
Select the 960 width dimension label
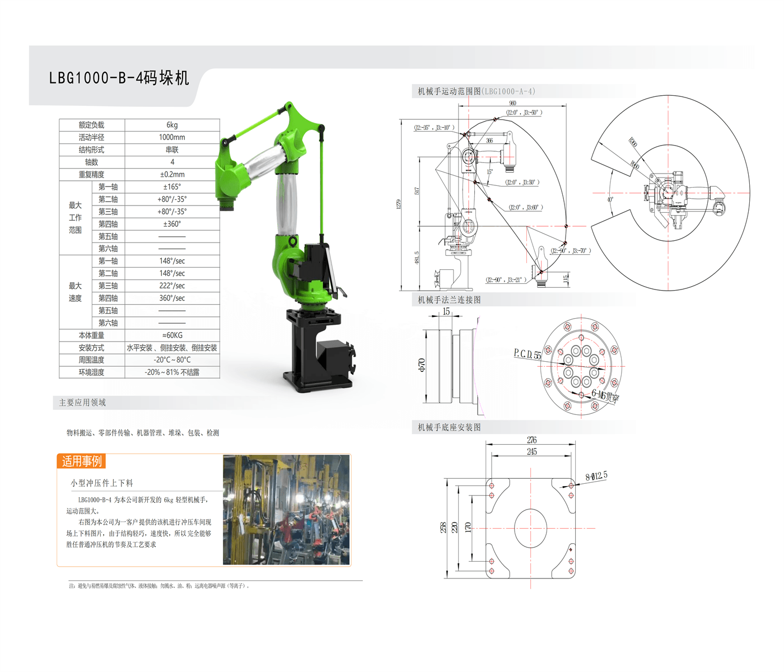click(x=512, y=103)
